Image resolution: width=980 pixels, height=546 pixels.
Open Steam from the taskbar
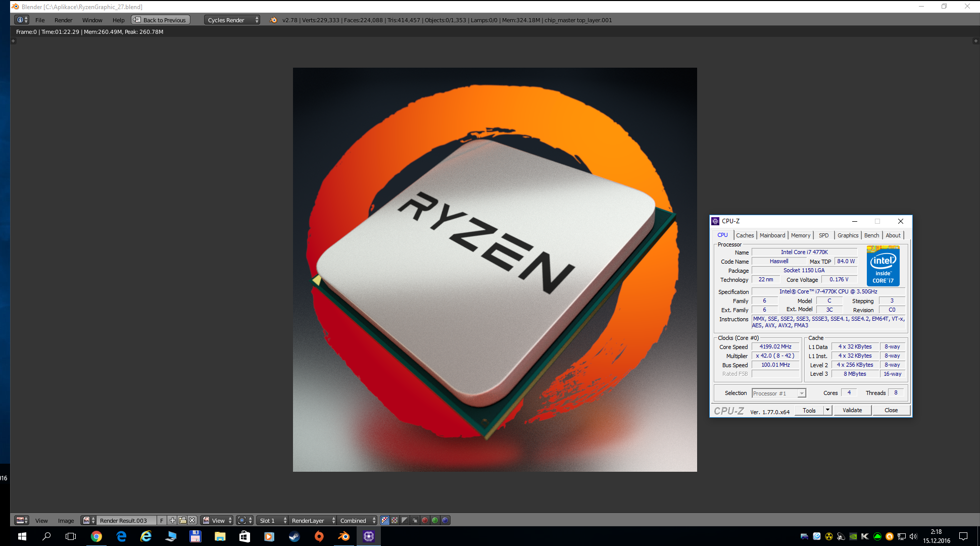coord(294,536)
